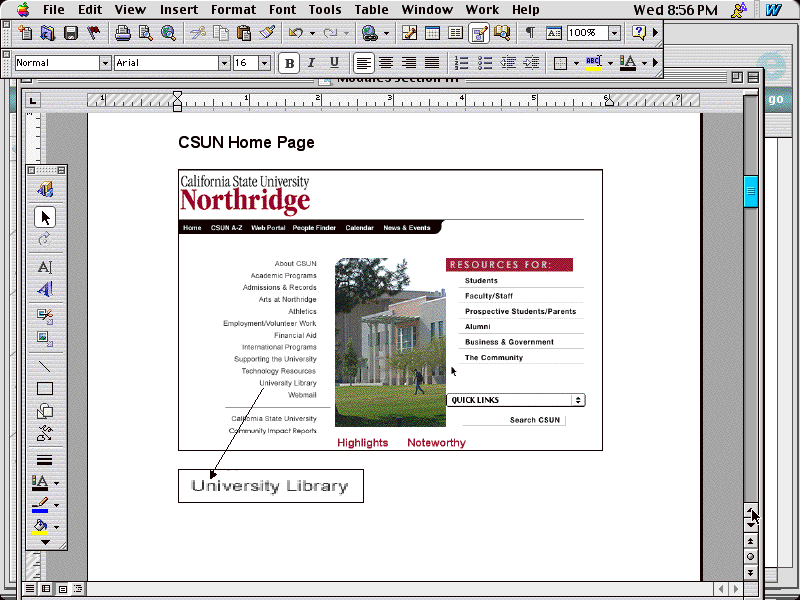Screen dimensions: 800x600
Task: Click the Insert Hyperlink globe icon
Action: click(369, 33)
